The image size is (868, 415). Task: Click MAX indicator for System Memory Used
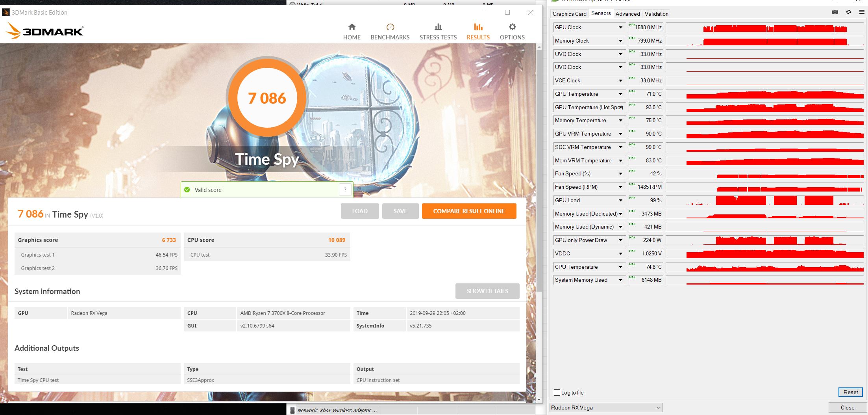(x=632, y=277)
